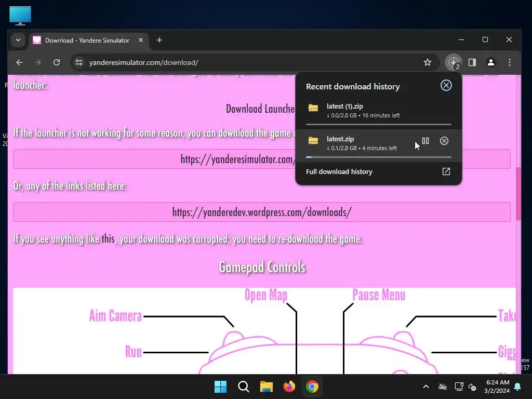This screenshot has width=532, height=399.
Task: Click the page vertical scrollbar thumb
Action: [518, 193]
